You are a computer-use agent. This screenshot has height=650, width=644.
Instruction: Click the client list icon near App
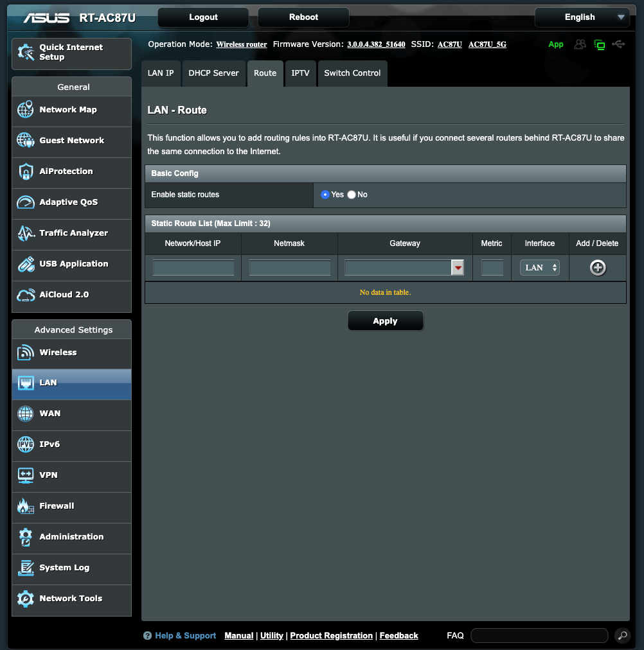(580, 44)
